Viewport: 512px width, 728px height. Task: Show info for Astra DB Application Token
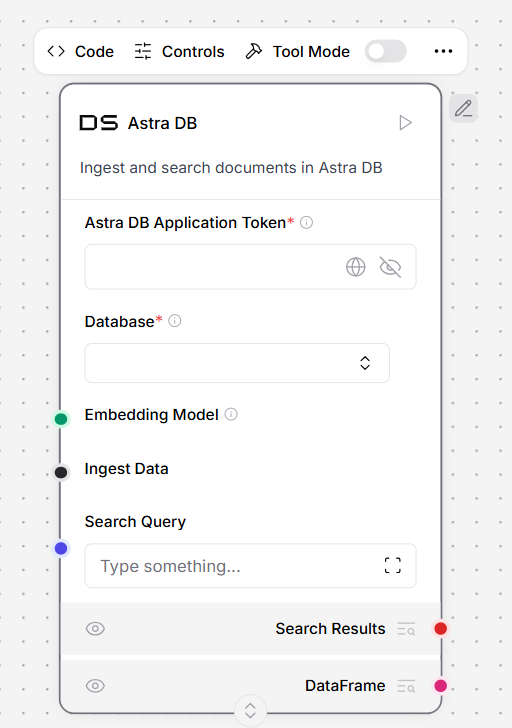[x=306, y=222]
